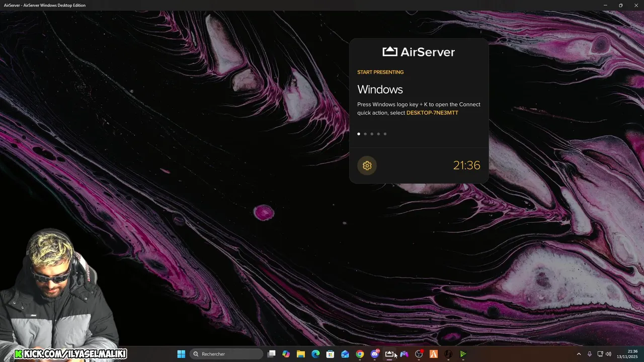The image size is (644, 362).
Task: Select the first (active) slide indicator dot
Action: (359, 134)
